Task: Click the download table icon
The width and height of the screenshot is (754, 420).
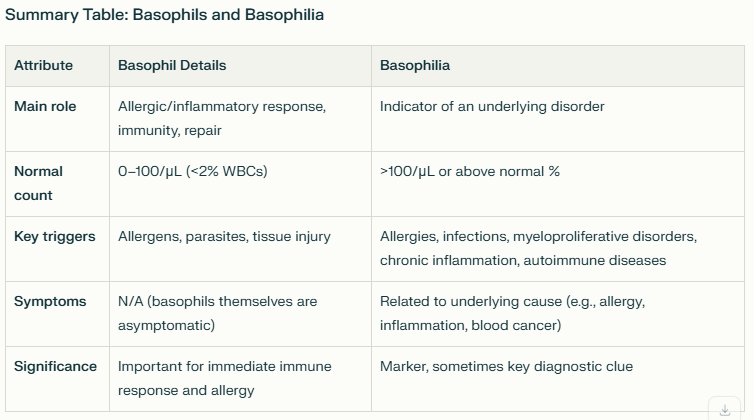Action: click(725, 409)
